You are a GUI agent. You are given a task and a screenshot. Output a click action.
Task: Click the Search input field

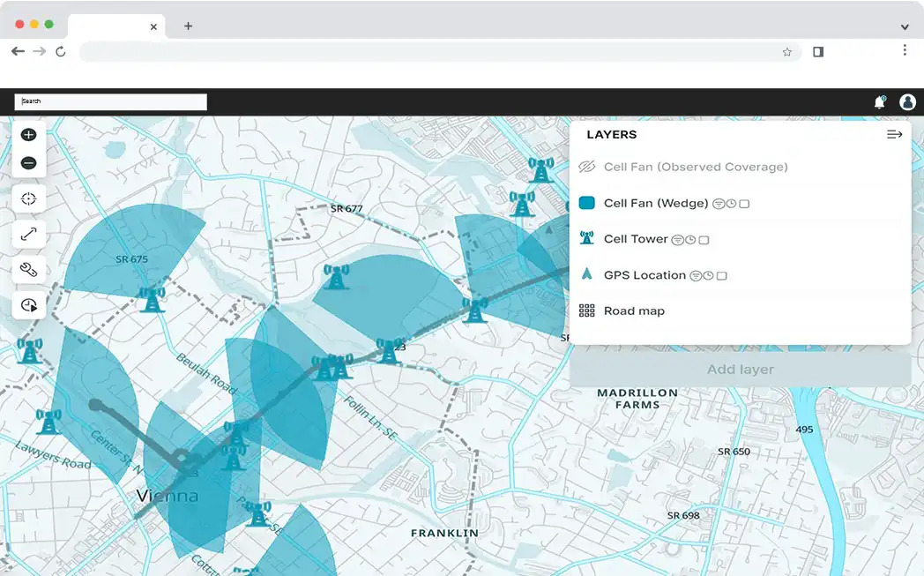pos(110,101)
